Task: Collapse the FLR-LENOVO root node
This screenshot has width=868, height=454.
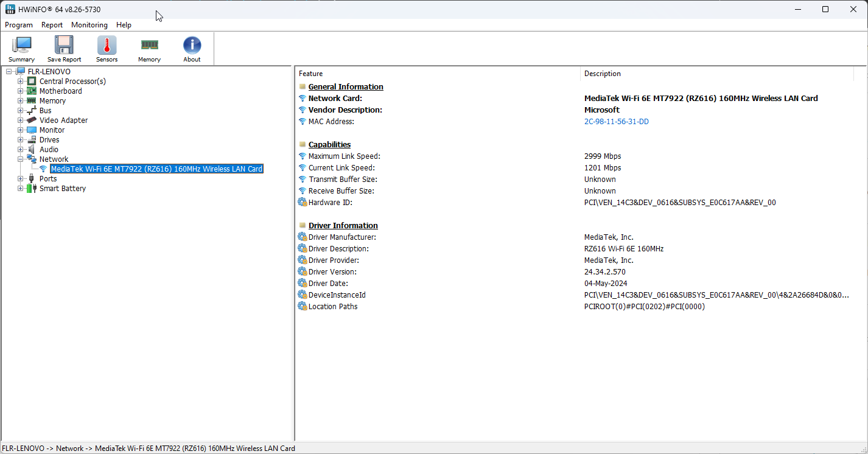Action: point(9,72)
